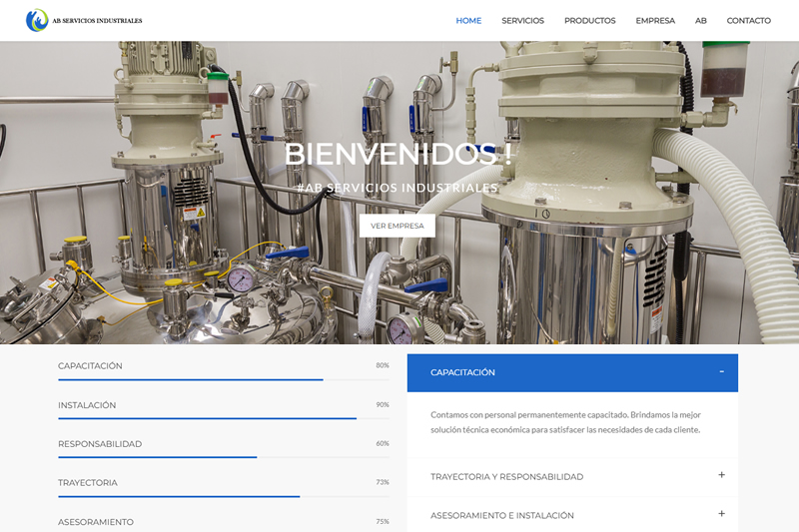Click the plus icon beside Asesoramiento e Instalación
Viewport: 799px width, 532px height.
point(721,514)
